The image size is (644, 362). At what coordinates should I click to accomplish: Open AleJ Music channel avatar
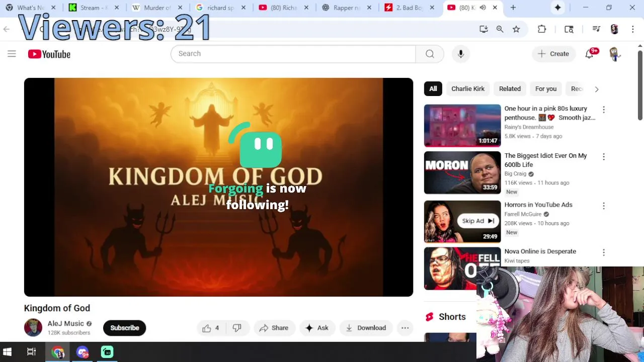click(33, 328)
